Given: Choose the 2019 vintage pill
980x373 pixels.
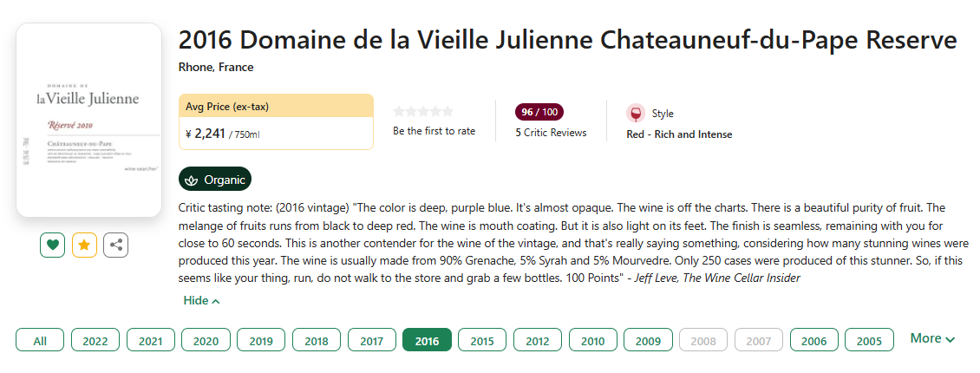Looking at the screenshot, I should 261,341.
